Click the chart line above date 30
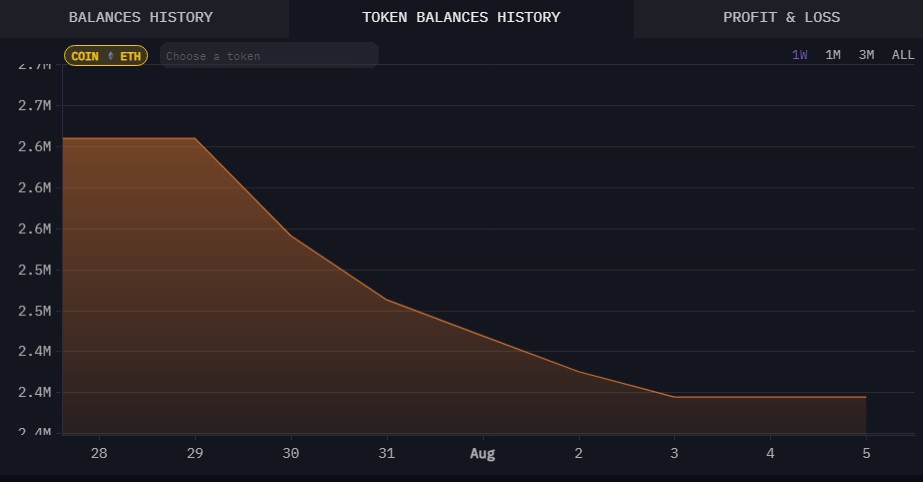Viewport: 923px width, 482px height. 290,236
